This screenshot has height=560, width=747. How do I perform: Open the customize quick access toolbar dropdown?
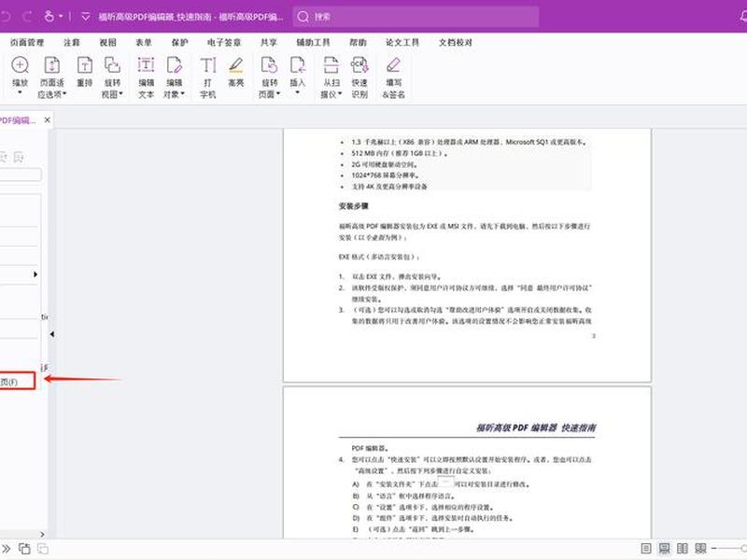tap(85, 17)
